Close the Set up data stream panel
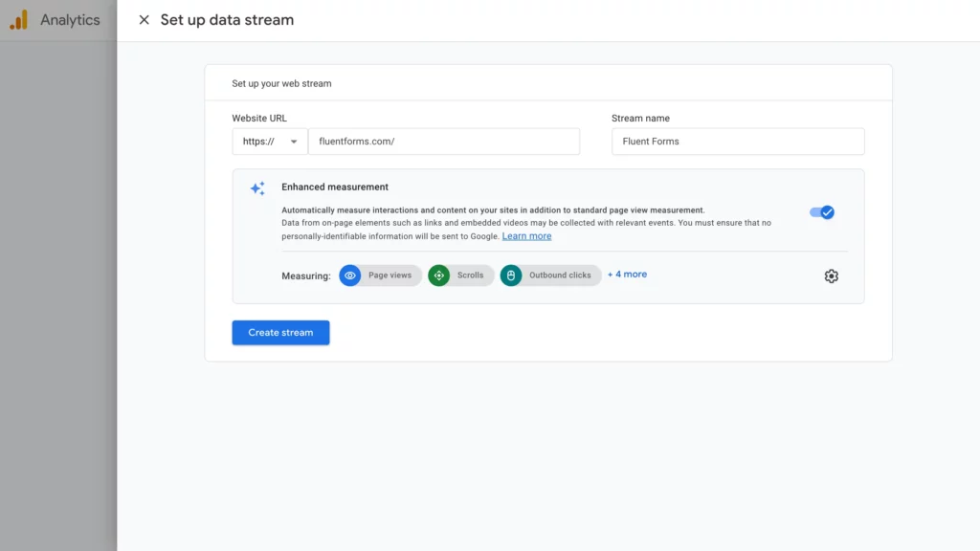Image resolution: width=980 pixels, height=551 pixels. 144,20
